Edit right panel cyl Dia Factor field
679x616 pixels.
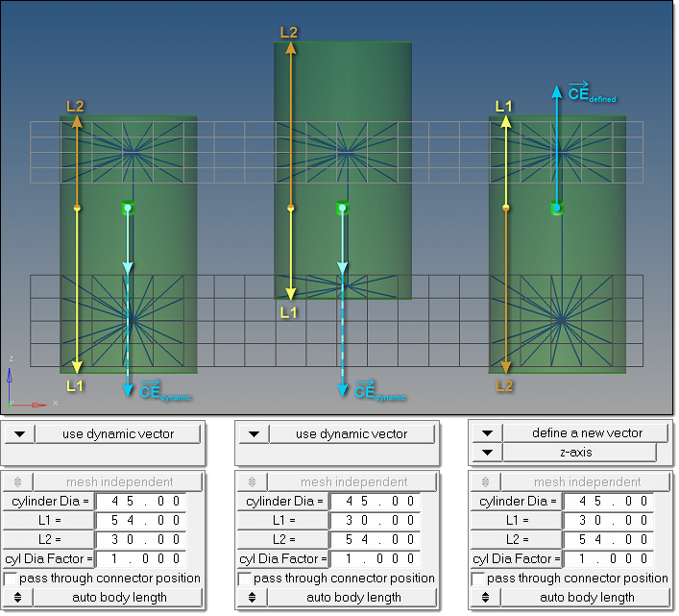click(609, 559)
